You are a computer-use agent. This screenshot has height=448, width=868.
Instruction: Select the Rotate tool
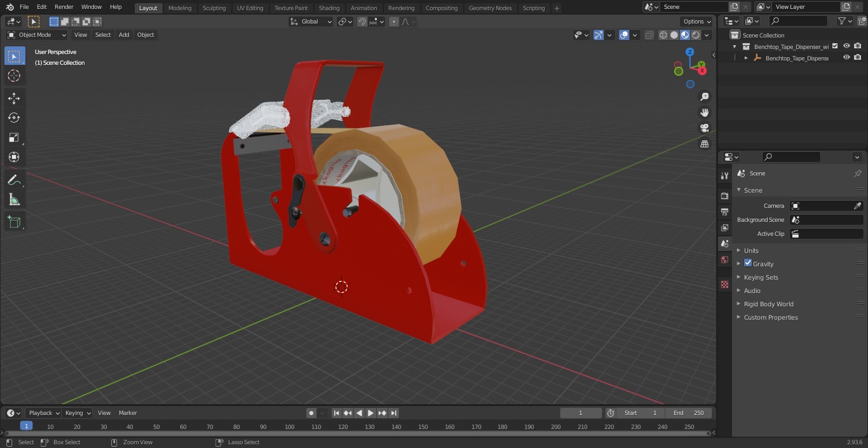click(x=14, y=118)
